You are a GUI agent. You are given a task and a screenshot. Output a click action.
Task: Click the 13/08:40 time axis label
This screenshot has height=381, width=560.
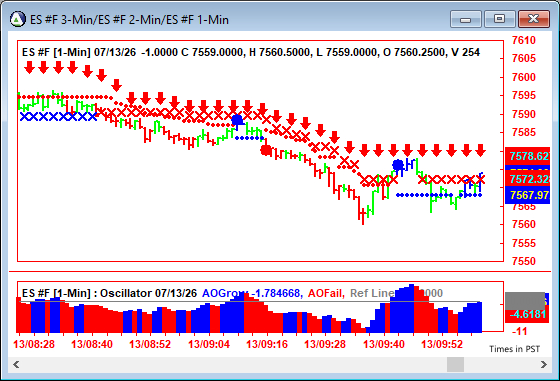(92, 344)
